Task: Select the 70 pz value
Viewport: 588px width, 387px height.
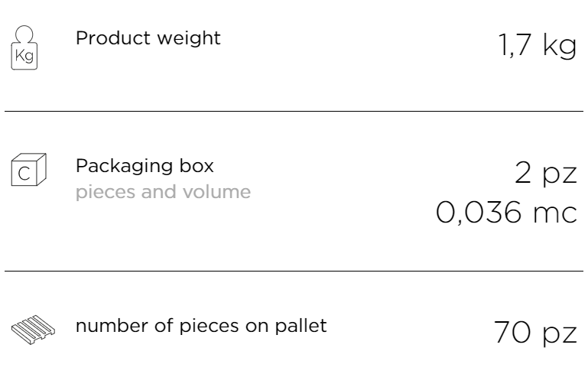Action: point(535,332)
